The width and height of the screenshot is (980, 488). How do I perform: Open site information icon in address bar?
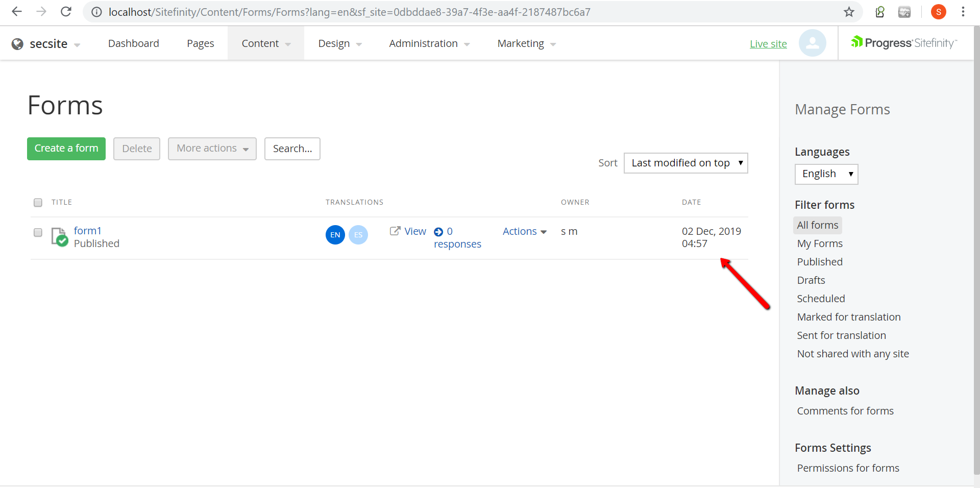pyautogui.click(x=96, y=12)
